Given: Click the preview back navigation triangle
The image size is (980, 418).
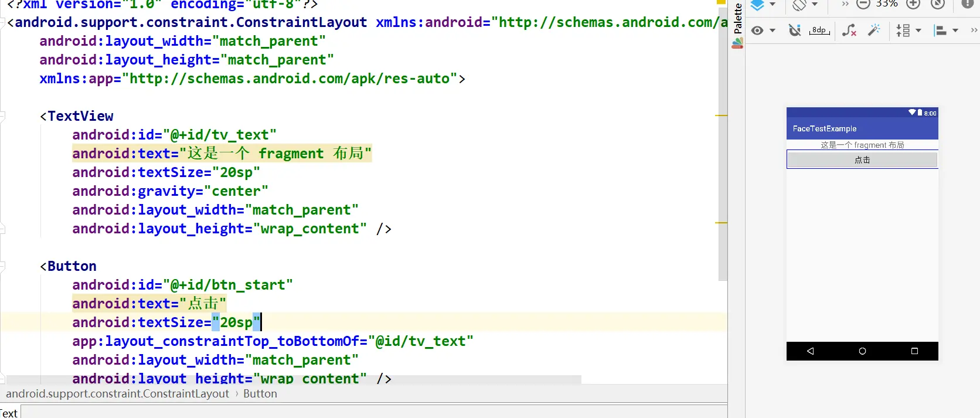Looking at the screenshot, I should (x=811, y=351).
